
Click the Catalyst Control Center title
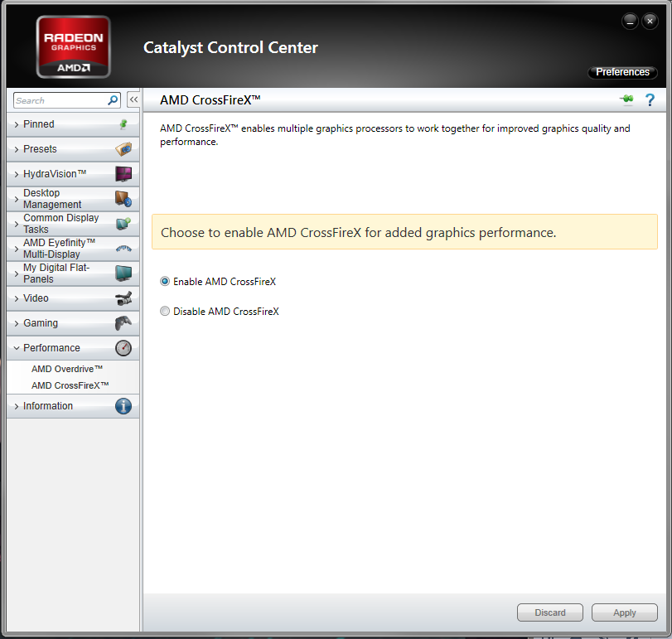click(x=230, y=47)
